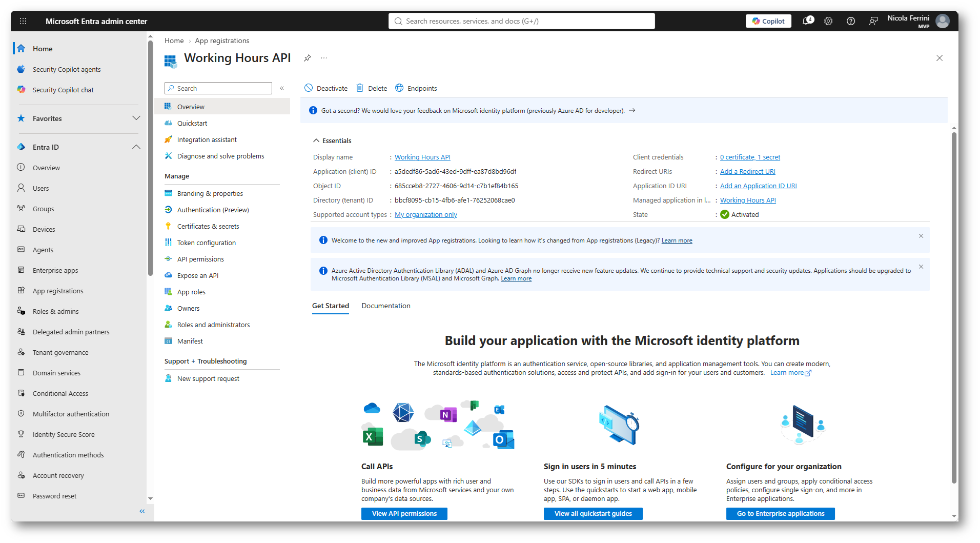Viewport: 980px width, 543px height.
Task: Follow the feedback banner arrow
Action: pyautogui.click(x=632, y=110)
